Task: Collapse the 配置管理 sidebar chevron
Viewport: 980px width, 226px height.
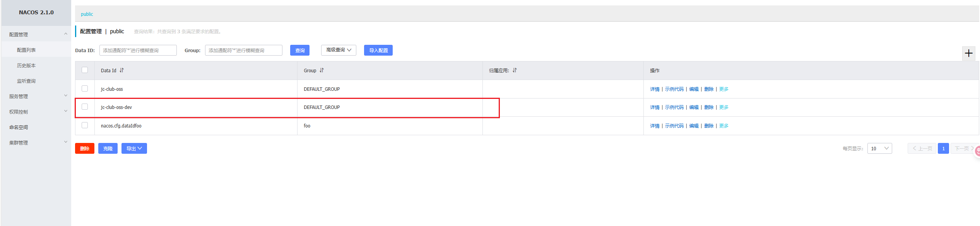Action: [x=66, y=34]
